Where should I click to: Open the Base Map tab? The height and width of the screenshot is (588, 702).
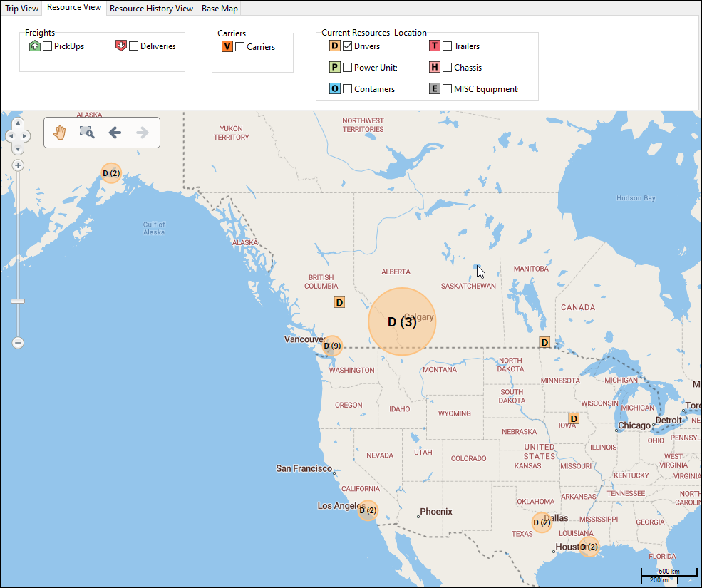(219, 8)
